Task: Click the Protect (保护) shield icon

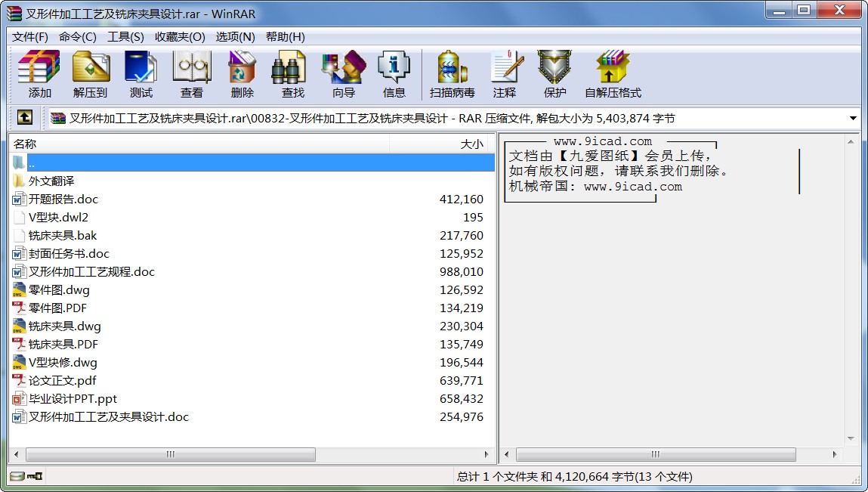Action: click(554, 74)
